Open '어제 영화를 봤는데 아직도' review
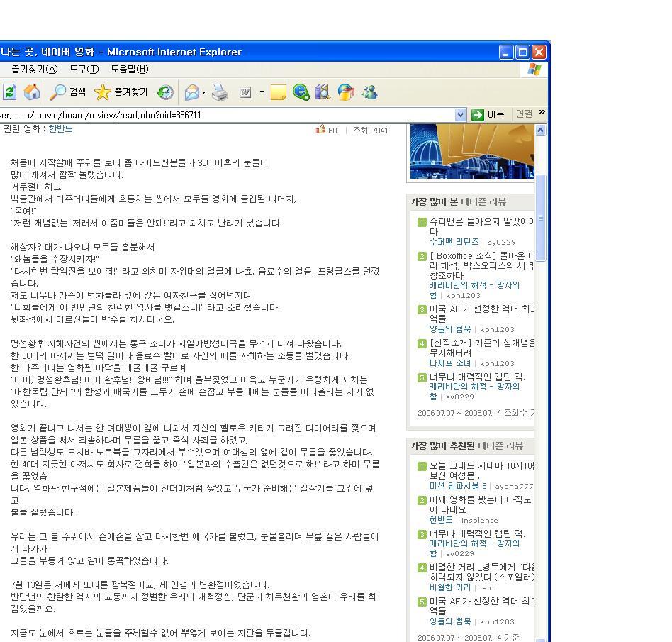The width and height of the screenshot is (672, 642). [480, 504]
